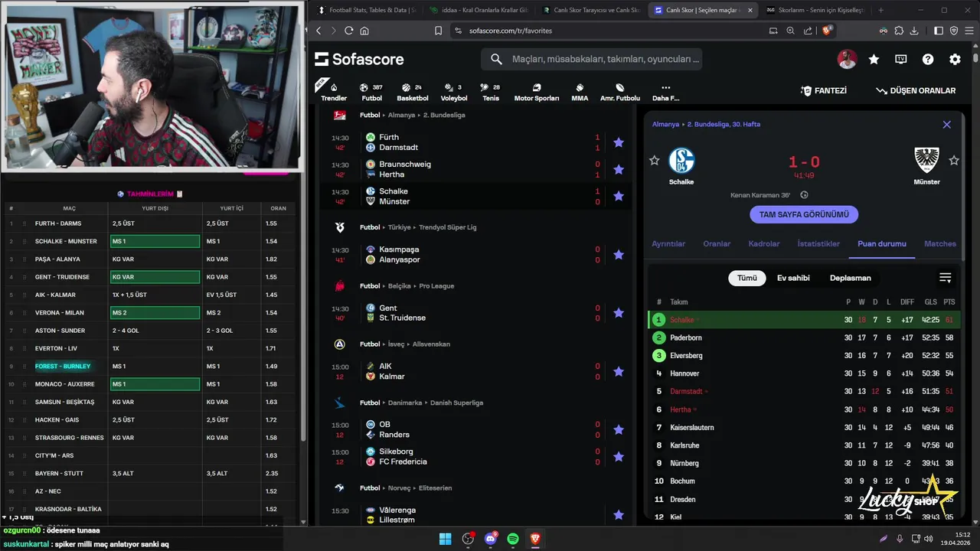Switch to the Oranlar tab
This screenshot has height=551, width=980.
pos(717,244)
